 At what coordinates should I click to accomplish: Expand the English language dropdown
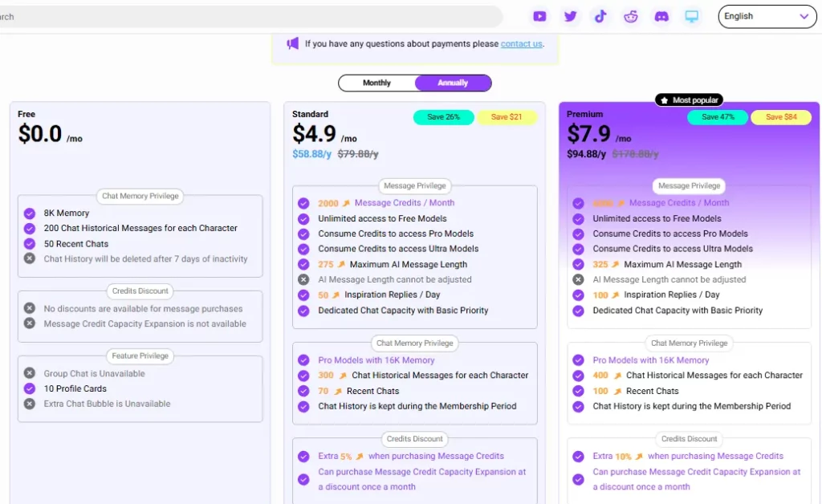[767, 16]
